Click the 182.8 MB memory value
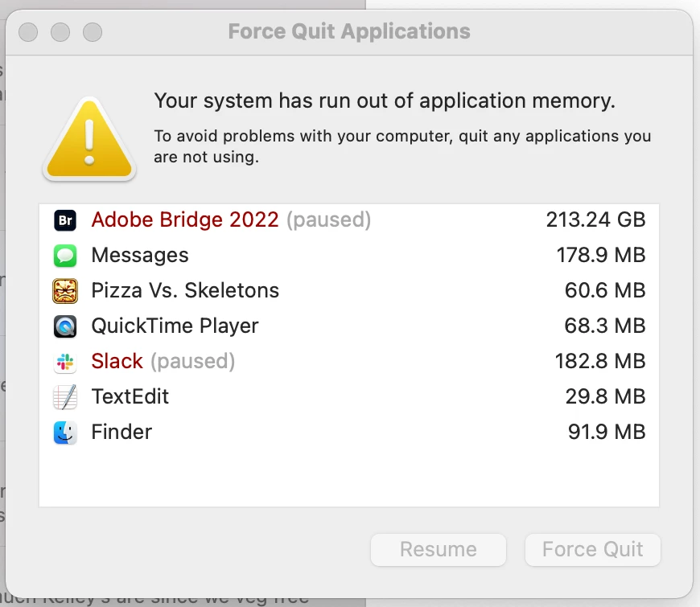This screenshot has width=700, height=607. point(600,361)
